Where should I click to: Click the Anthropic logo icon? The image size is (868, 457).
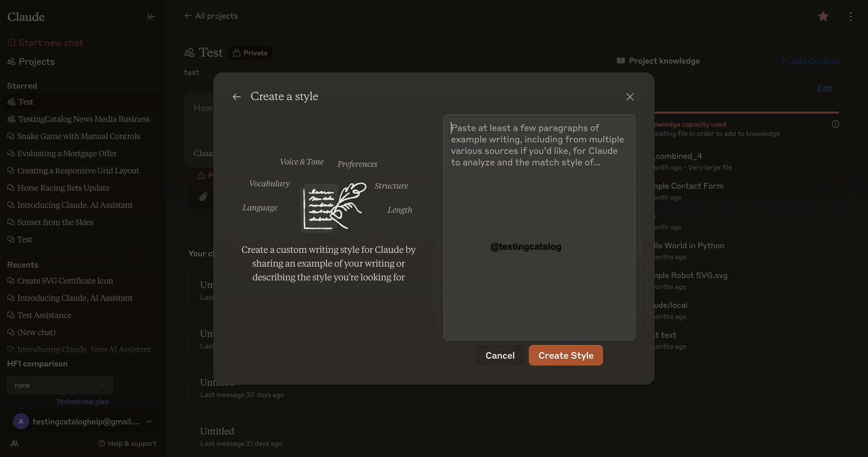(x=14, y=444)
